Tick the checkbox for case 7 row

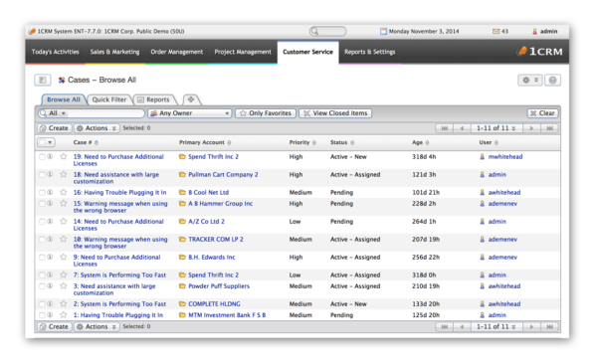(42, 274)
